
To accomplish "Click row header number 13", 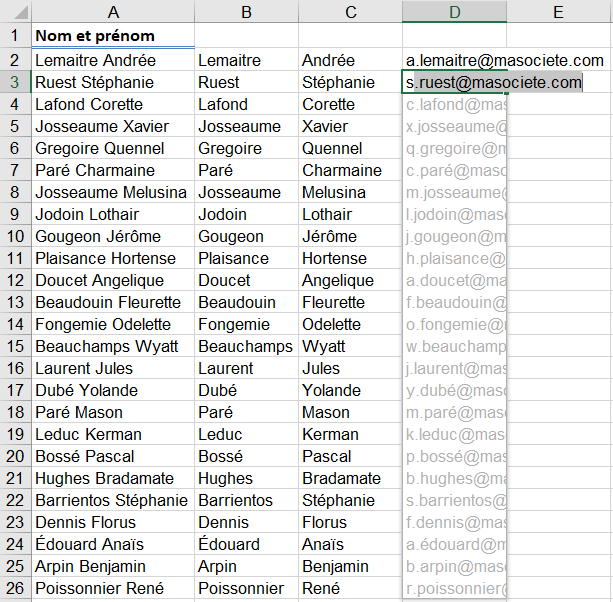I will (15, 302).
